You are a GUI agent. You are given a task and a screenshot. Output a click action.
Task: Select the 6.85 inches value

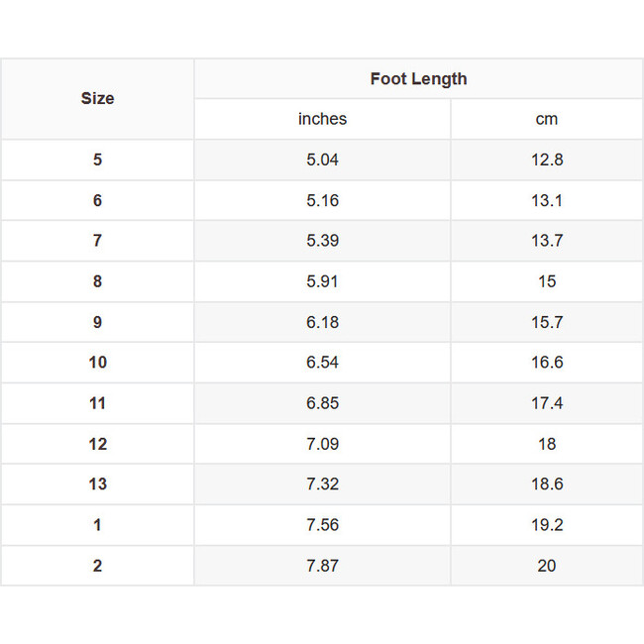(x=322, y=403)
